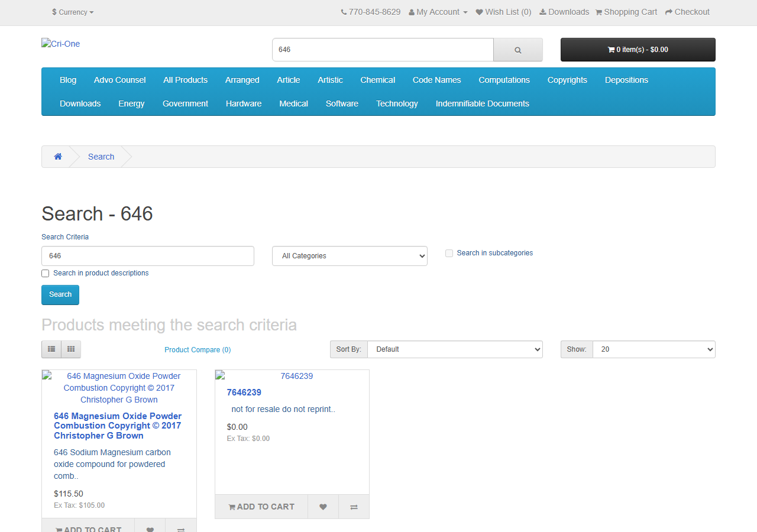Add 7646239 to cart

click(x=261, y=507)
